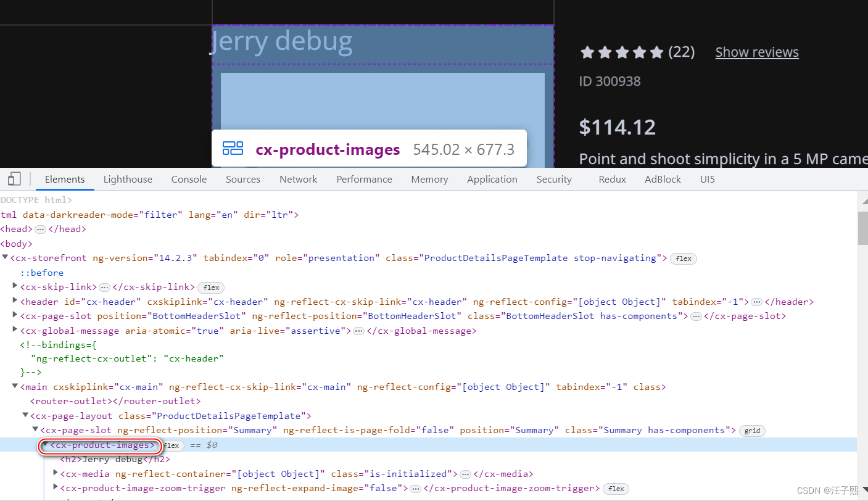Expand the BottomHeaderSlot cx-page-slot node
Viewport: 868px width, 501px height.
[x=15, y=316]
